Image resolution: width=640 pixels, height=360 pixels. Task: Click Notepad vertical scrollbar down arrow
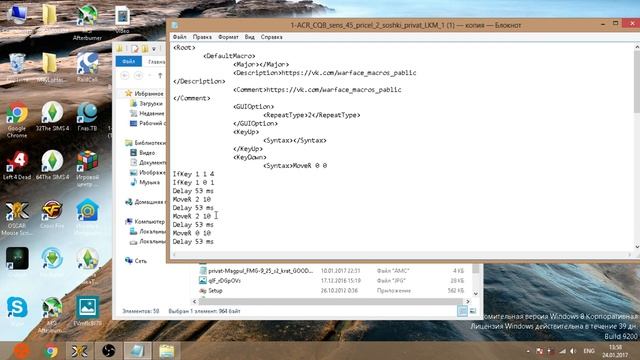[x=637, y=247]
